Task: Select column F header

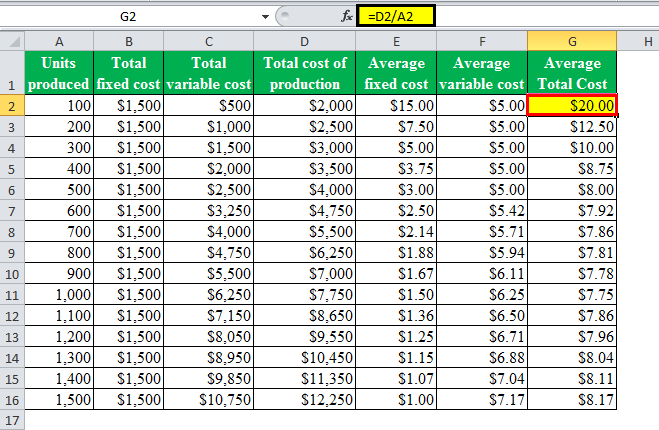Action: tap(482, 42)
